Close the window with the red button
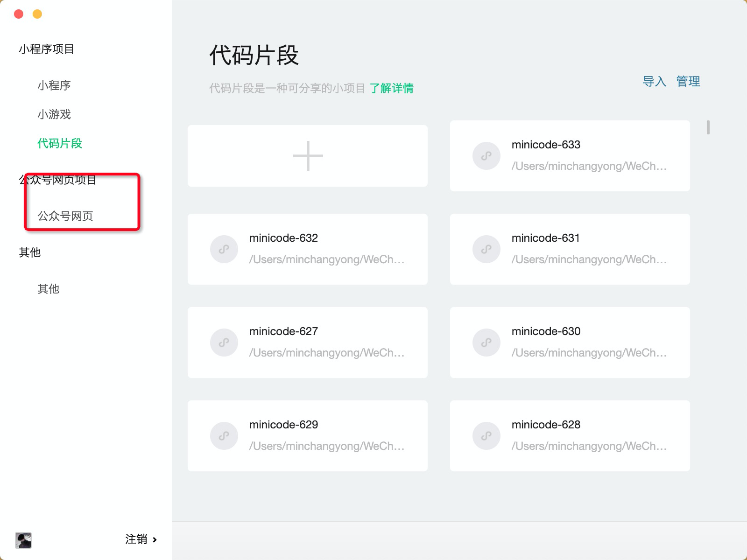747x560 pixels. 19,14
